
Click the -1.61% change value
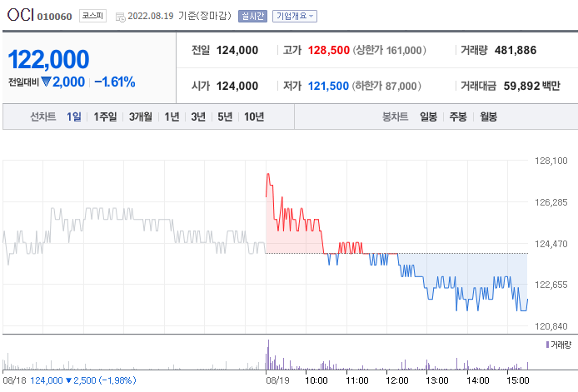(115, 82)
